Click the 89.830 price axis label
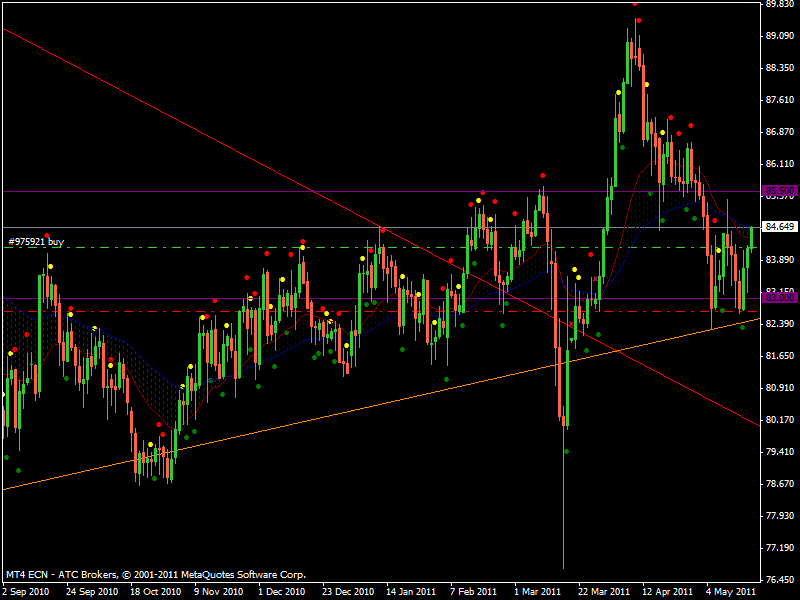This screenshot has height=600, width=800. click(x=780, y=4)
